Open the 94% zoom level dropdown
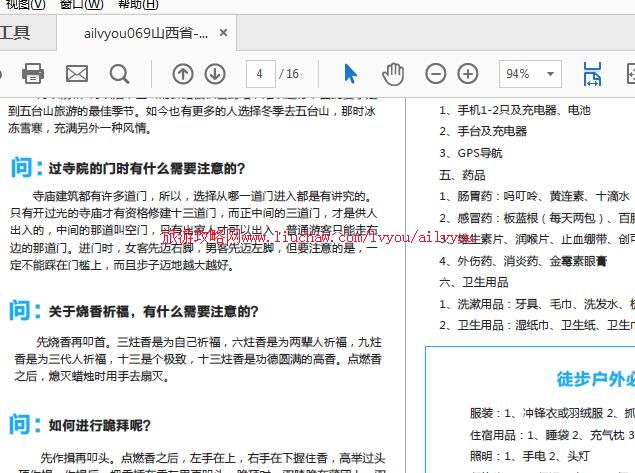Image resolution: width=635 pixels, height=473 pixels. [551, 73]
